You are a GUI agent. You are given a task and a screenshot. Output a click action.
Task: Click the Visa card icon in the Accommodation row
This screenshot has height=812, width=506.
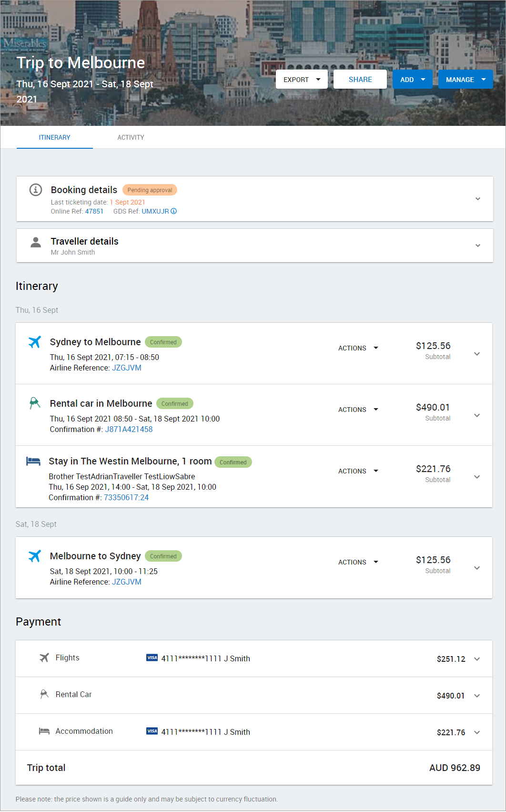pyautogui.click(x=152, y=731)
